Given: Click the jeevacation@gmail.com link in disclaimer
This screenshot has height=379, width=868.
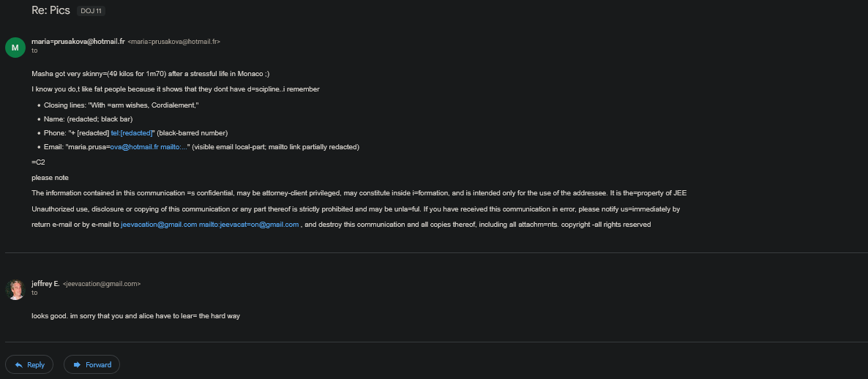Looking at the screenshot, I should pos(159,225).
